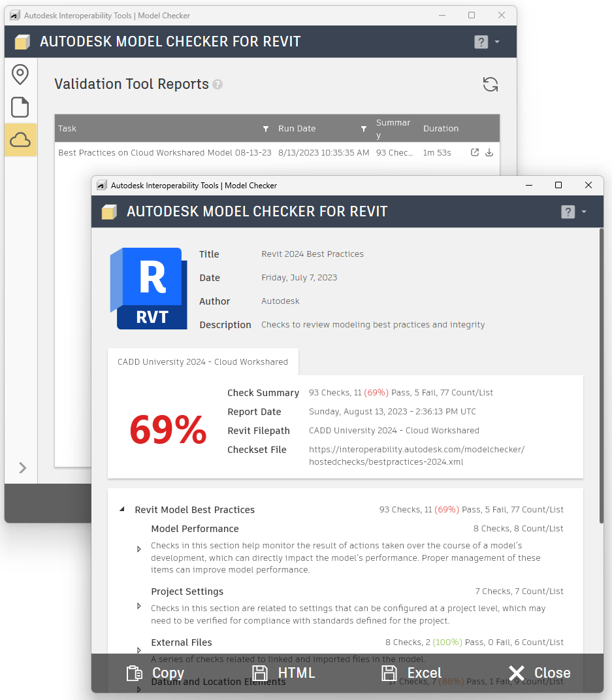Click the Friday, July 7, 2023 date value
The height and width of the screenshot is (700, 612).
299,278
